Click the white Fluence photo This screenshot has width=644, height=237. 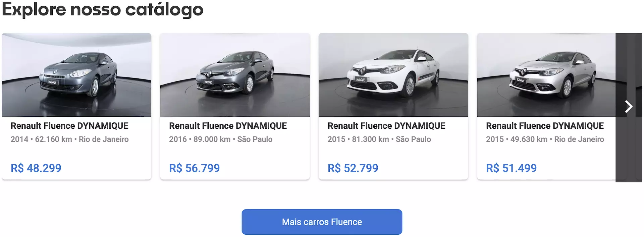pyautogui.click(x=393, y=74)
